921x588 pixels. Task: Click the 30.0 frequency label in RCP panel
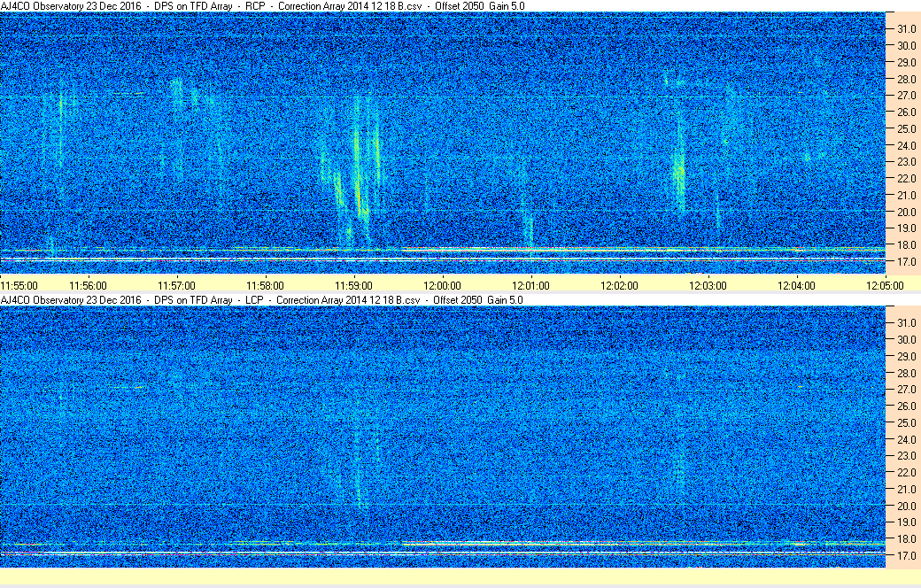[x=906, y=46]
